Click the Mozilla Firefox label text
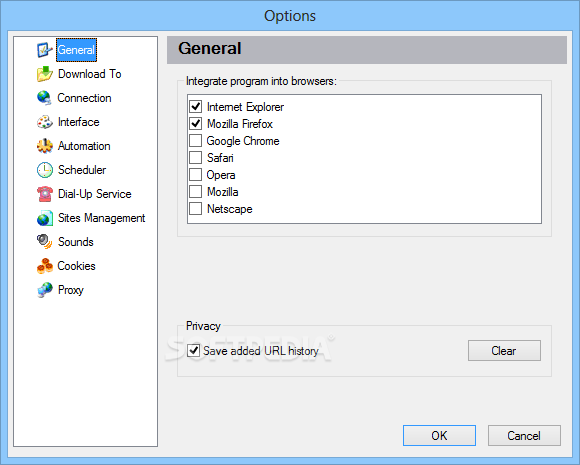Viewport: 580px width, 465px height. pyautogui.click(x=240, y=124)
